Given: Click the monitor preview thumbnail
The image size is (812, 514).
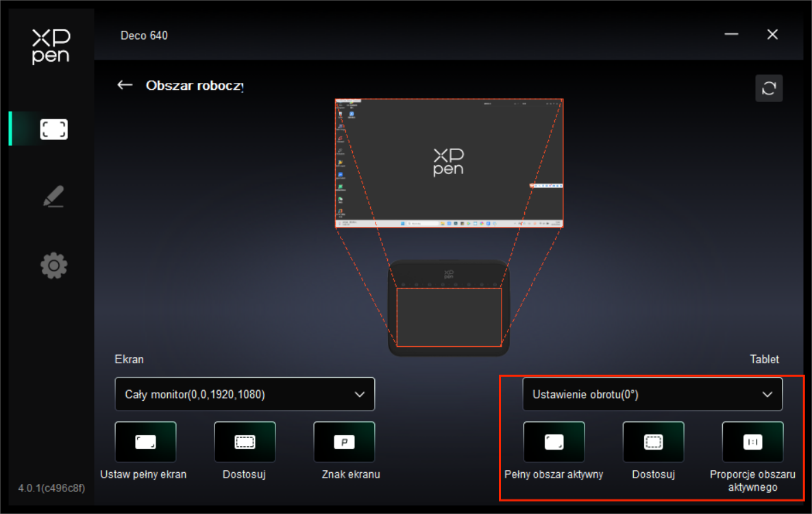Looking at the screenshot, I should coord(449,163).
